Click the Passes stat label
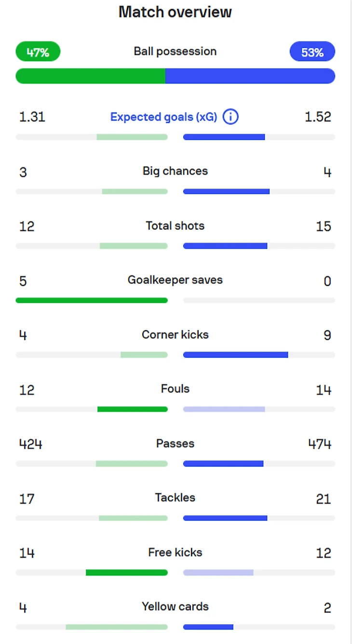 [175, 443]
